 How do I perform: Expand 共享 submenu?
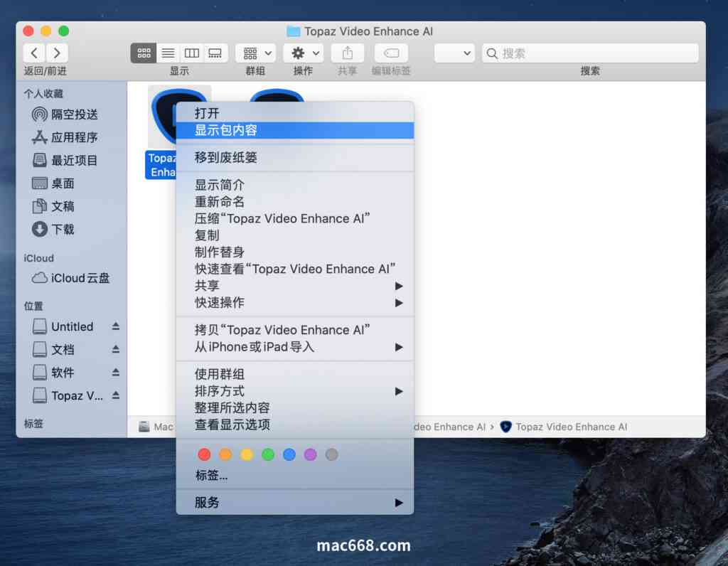click(x=295, y=286)
